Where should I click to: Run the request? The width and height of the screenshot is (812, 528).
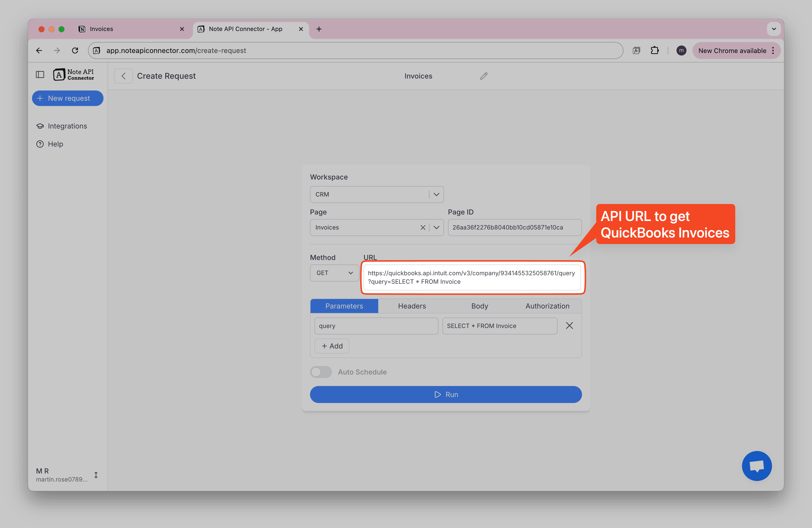click(x=445, y=394)
